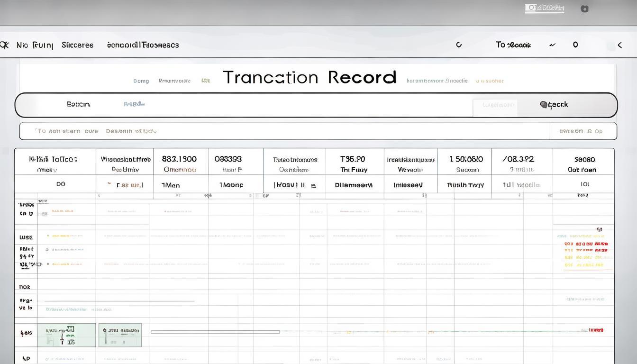Click the QK icon at toolbar far left
The width and height of the screenshot is (637, 364).
pos(4,45)
